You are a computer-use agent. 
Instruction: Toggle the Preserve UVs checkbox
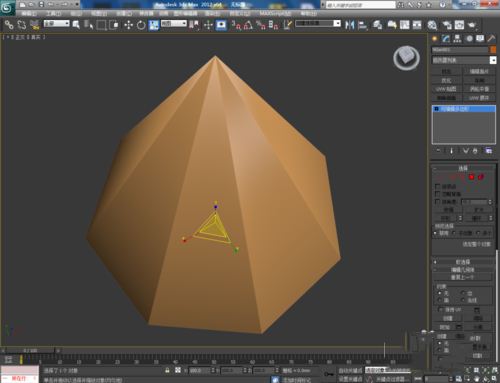[441, 309]
